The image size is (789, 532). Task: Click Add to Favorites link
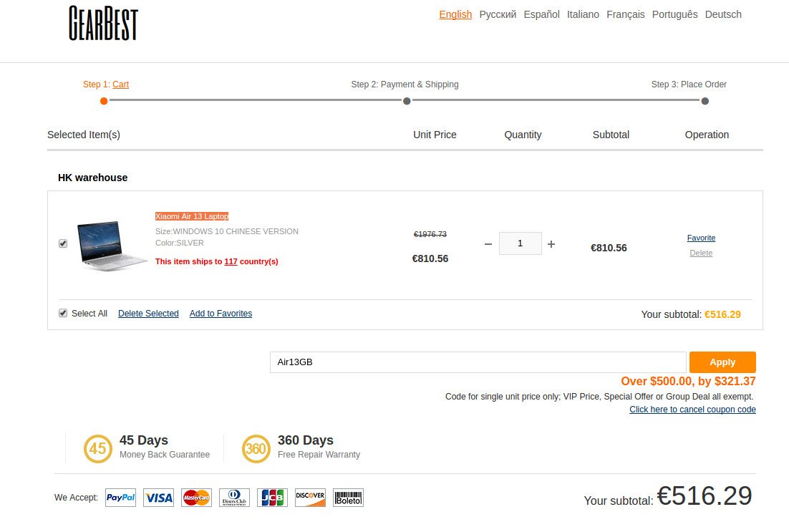(221, 313)
